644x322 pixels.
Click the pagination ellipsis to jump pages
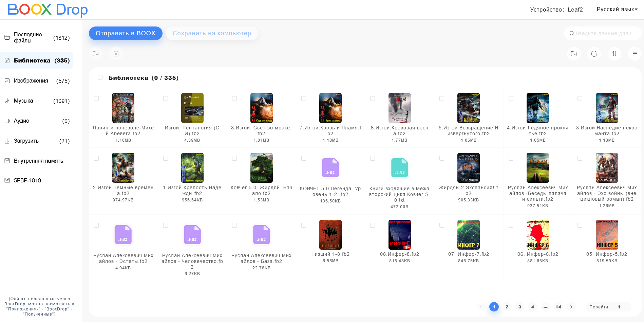coord(546,307)
